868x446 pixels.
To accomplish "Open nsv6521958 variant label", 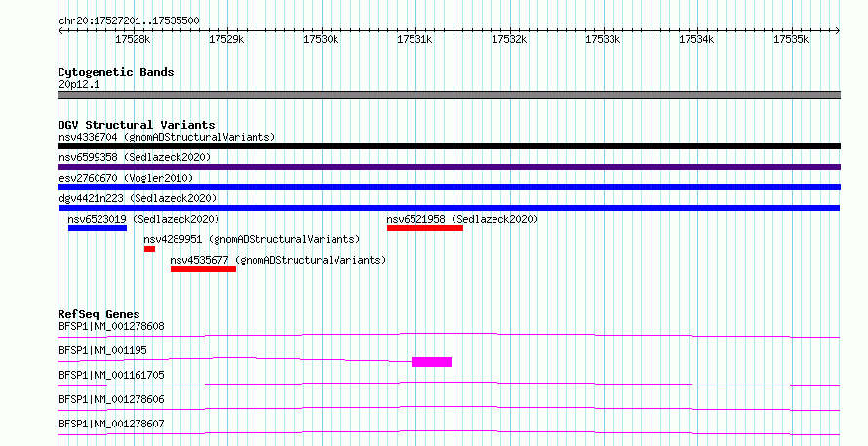I will coord(462,219).
